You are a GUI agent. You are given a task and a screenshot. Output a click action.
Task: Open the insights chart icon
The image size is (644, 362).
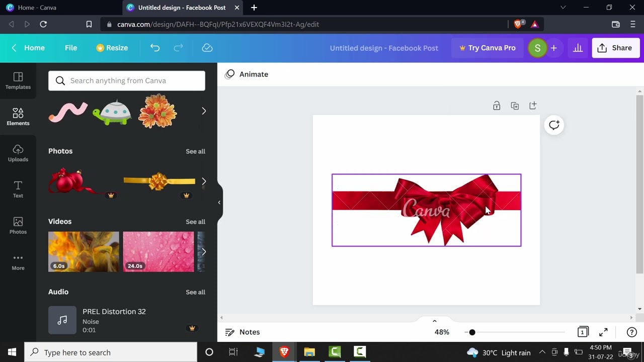[x=578, y=48]
